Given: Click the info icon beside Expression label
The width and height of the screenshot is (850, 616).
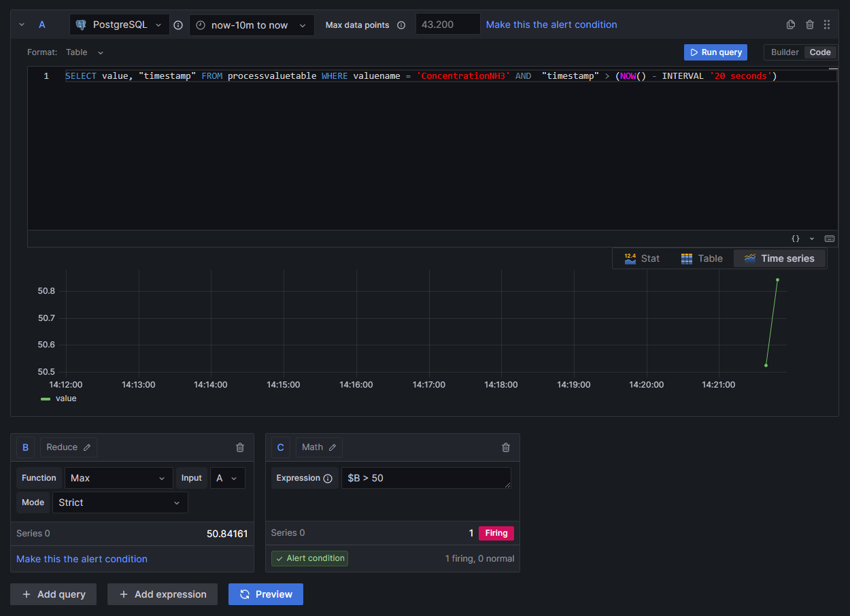Looking at the screenshot, I should coord(328,479).
